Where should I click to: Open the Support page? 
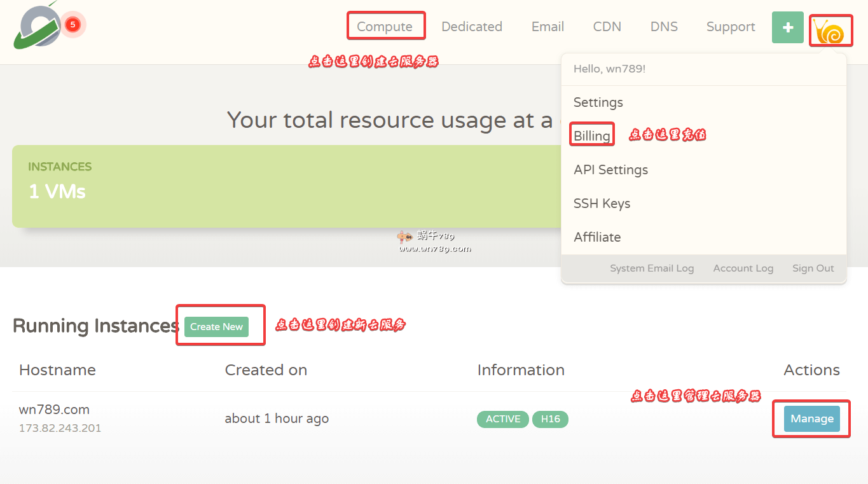(731, 27)
